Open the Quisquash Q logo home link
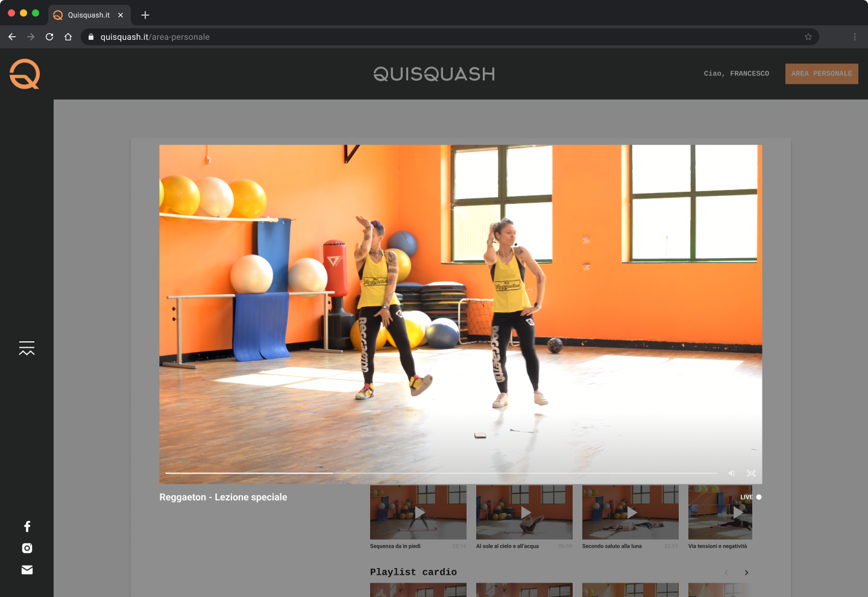868x597 pixels. pos(25,74)
